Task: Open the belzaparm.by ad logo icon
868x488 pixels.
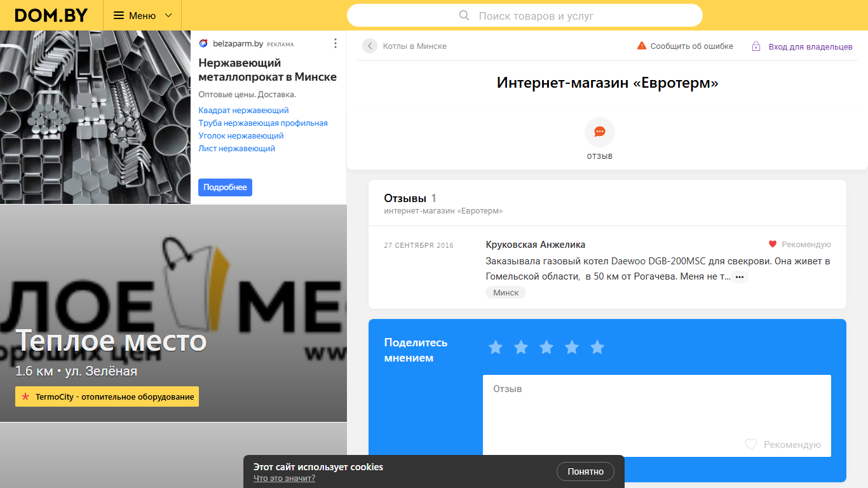Action: (x=203, y=44)
